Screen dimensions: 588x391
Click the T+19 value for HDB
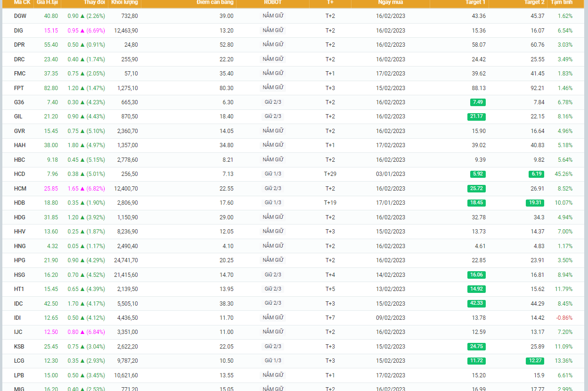pos(330,203)
